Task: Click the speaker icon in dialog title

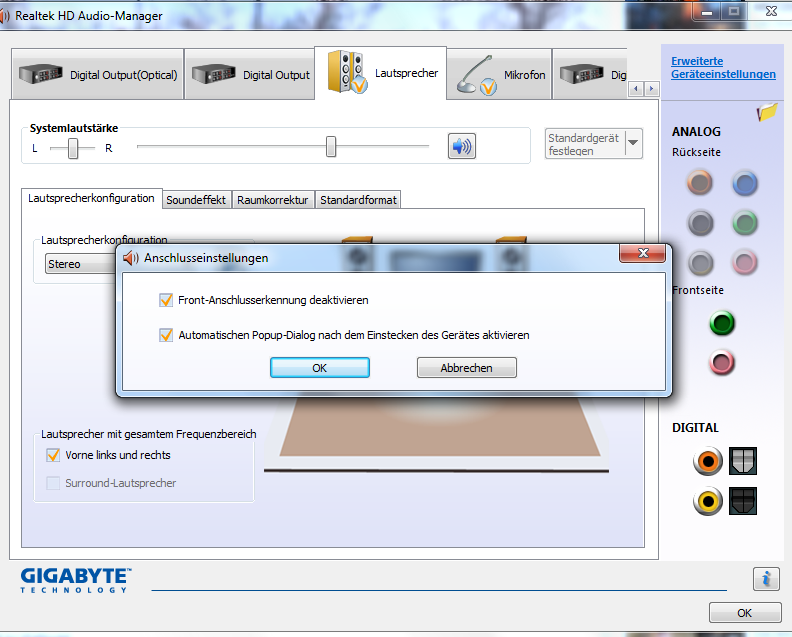Action: click(x=131, y=258)
